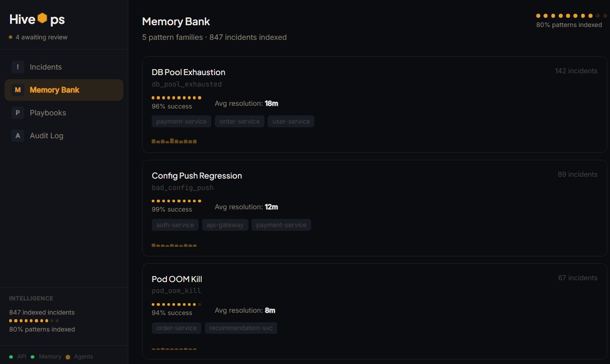Click the 4 awaiting review notice
This screenshot has height=364, width=610.
pos(38,37)
